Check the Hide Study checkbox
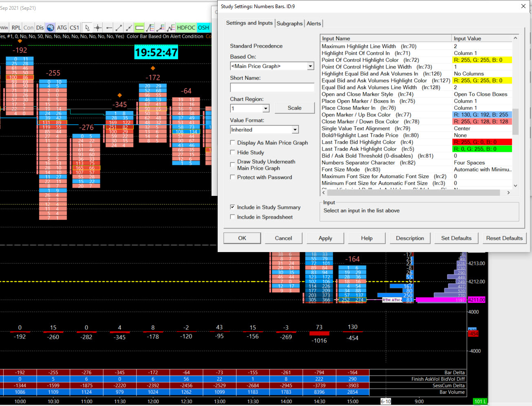The image size is (532, 406). pos(233,152)
